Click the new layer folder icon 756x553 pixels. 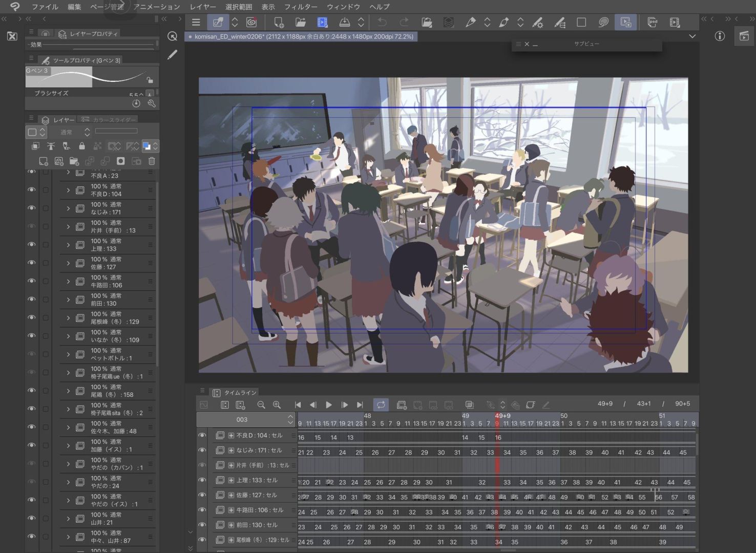pyautogui.click(x=74, y=161)
